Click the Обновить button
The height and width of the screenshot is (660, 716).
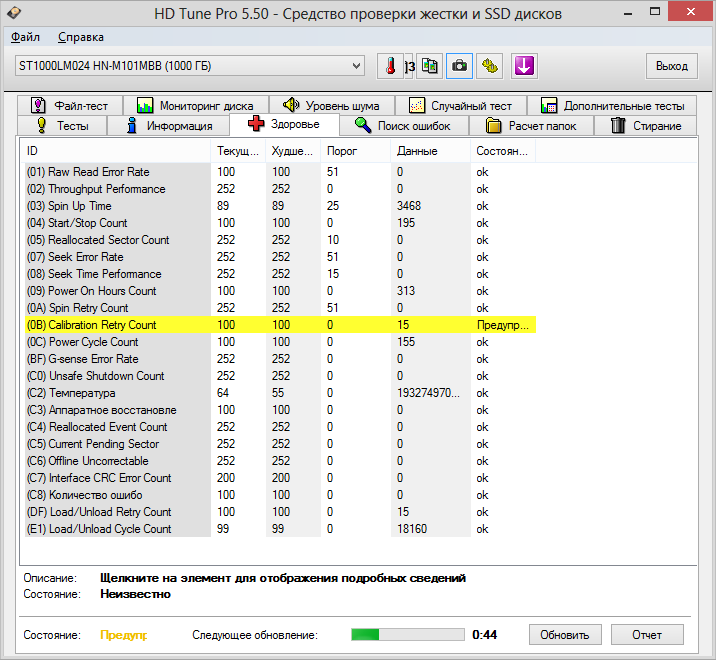tap(565, 635)
